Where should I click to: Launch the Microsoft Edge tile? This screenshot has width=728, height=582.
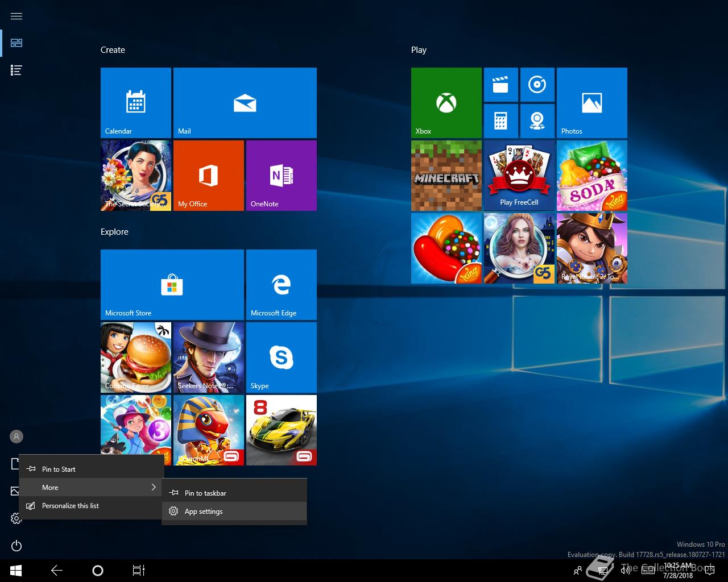[x=282, y=285]
